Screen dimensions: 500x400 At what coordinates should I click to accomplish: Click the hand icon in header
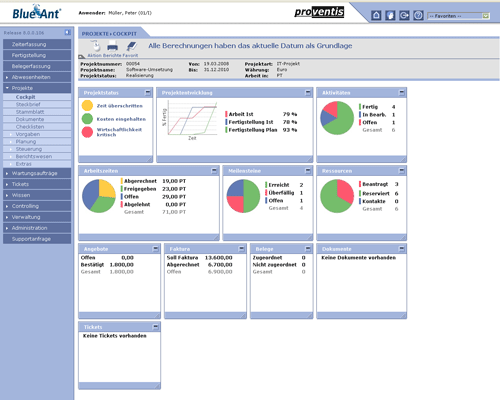click(390, 15)
